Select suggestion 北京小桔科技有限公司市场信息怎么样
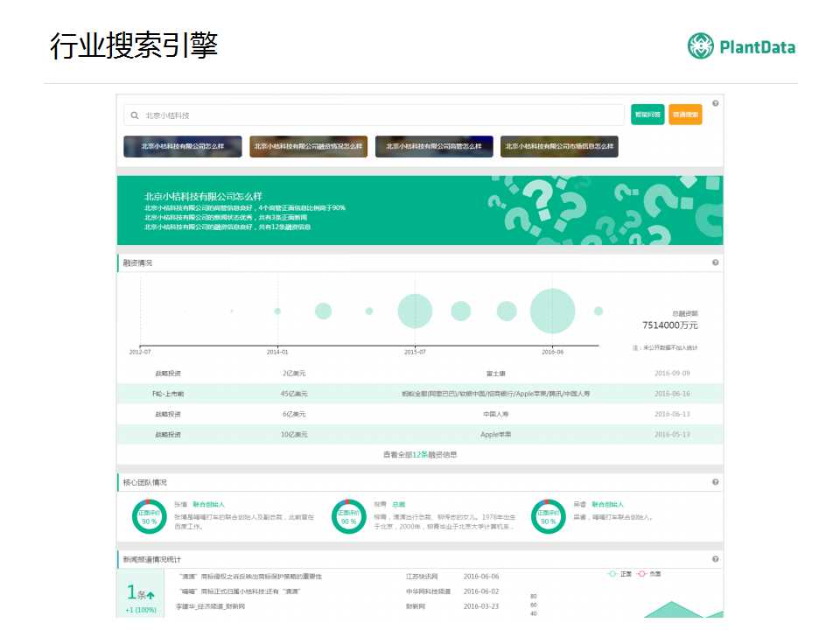Viewport: 840px width, 630px height. point(559,146)
